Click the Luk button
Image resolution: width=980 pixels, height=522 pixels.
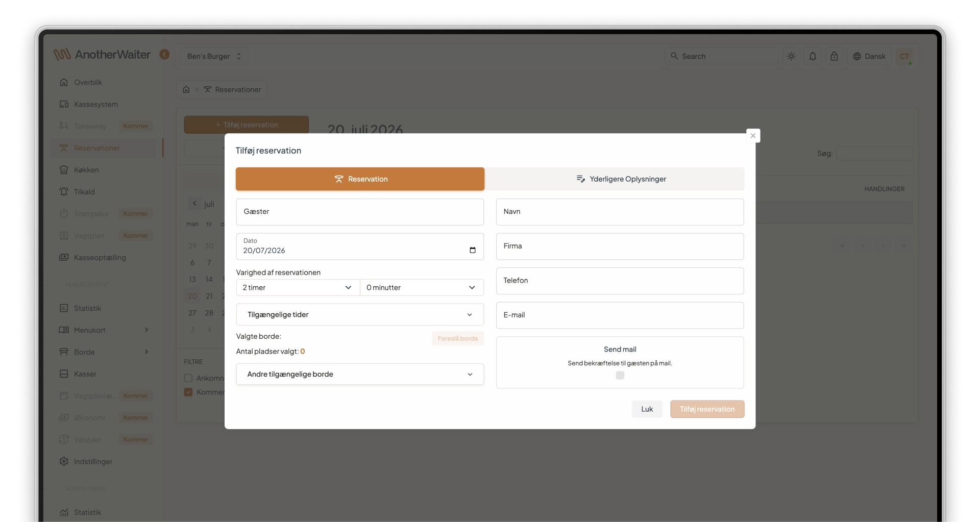[647, 409]
